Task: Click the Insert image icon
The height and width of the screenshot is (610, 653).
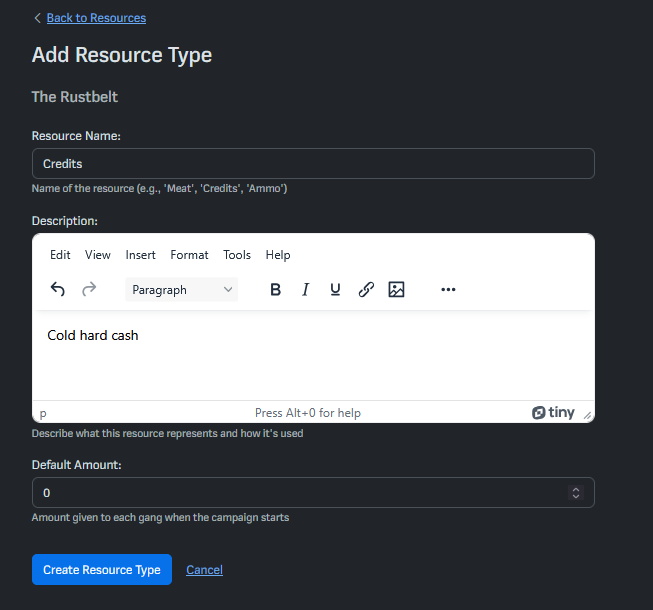Action: (396, 290)
